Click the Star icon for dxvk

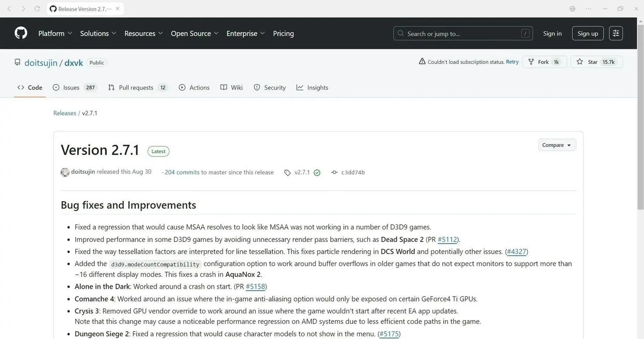coord(580,62)
